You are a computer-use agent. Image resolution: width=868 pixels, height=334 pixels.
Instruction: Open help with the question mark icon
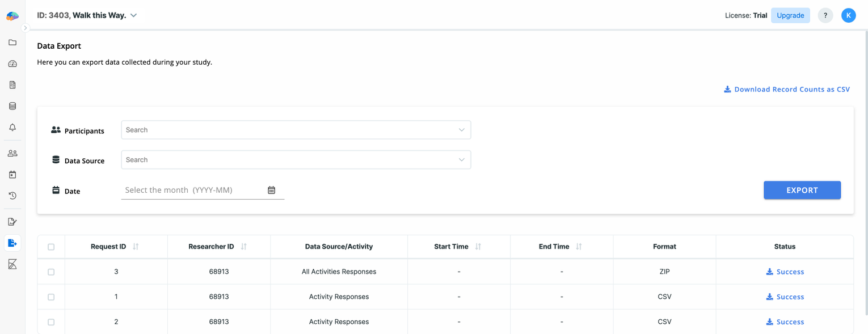(825, 15)
